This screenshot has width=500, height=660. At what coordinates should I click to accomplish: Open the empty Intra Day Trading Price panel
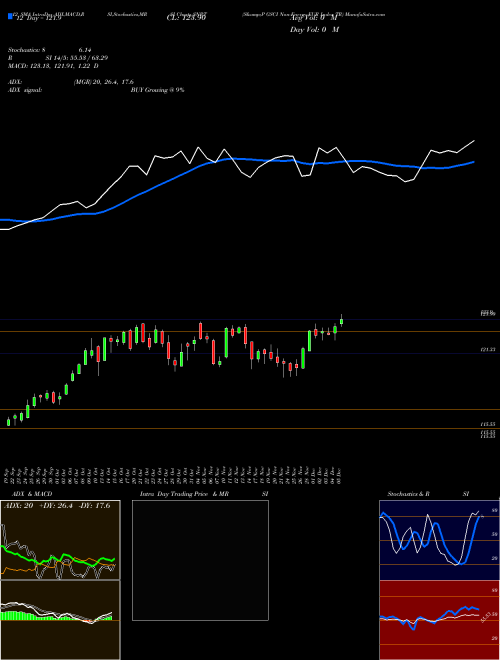(x=200, y=560)
